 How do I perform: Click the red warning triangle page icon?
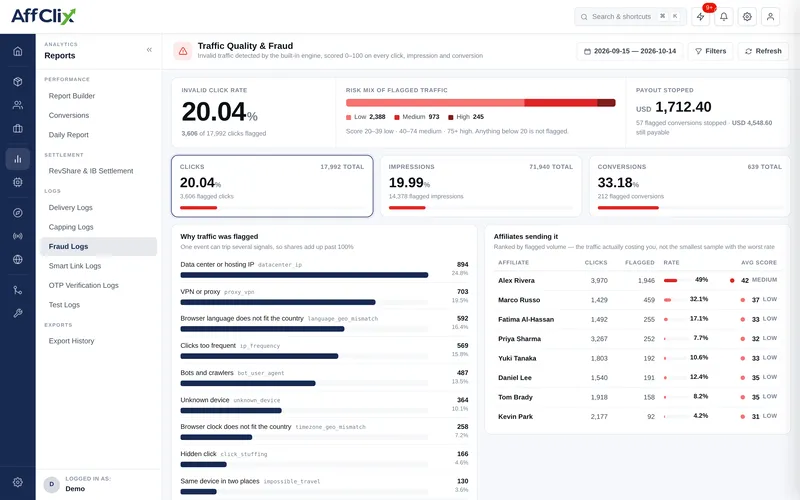pyautogui.click(x=183, y=51)
